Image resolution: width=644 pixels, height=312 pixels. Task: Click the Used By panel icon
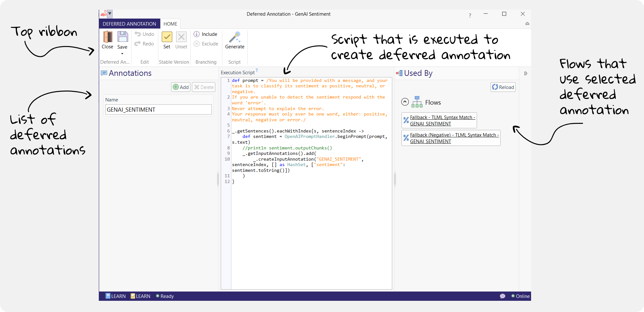(399, 73)
